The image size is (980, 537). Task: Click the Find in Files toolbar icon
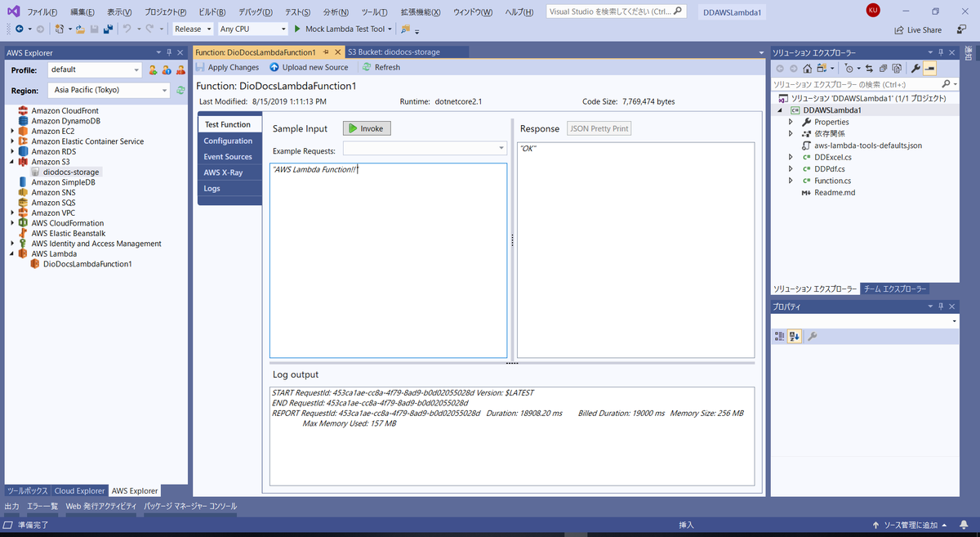click(405, 29)
